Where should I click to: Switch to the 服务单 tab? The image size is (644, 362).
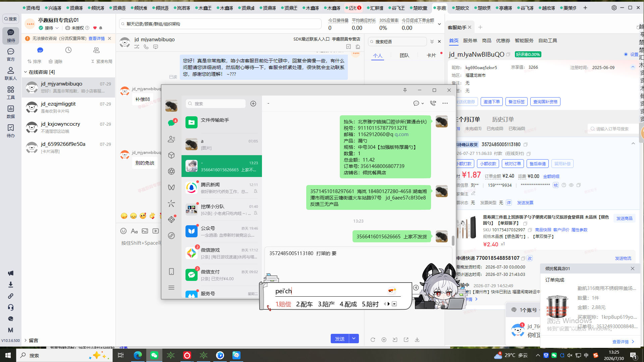coord(470,41)
